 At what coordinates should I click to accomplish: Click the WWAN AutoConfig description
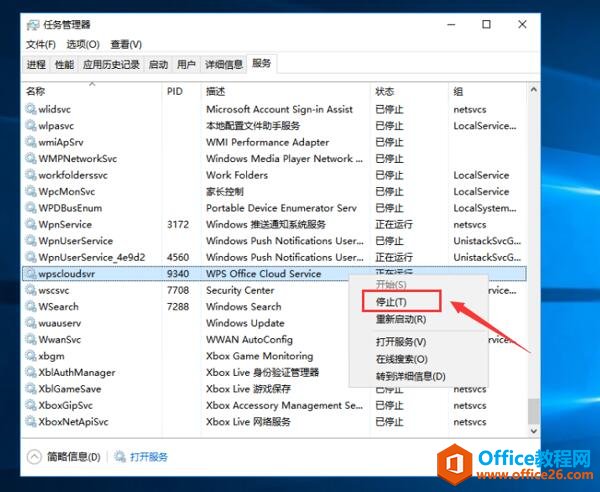pyautogui.click(x=249, y=339)
